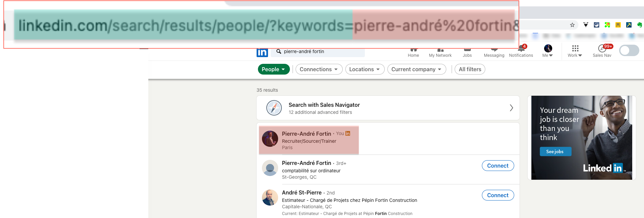Click "Recruiter/Sourcer/Trainer" headline text
Image resolution: width=644 pixels, height=218 pixels.
[x=309, y=141]
